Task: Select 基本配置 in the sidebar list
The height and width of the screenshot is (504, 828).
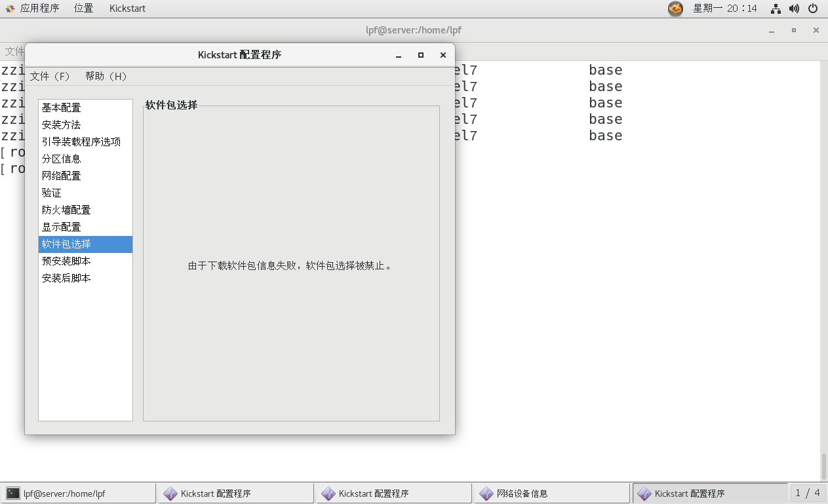Action: 85,107
